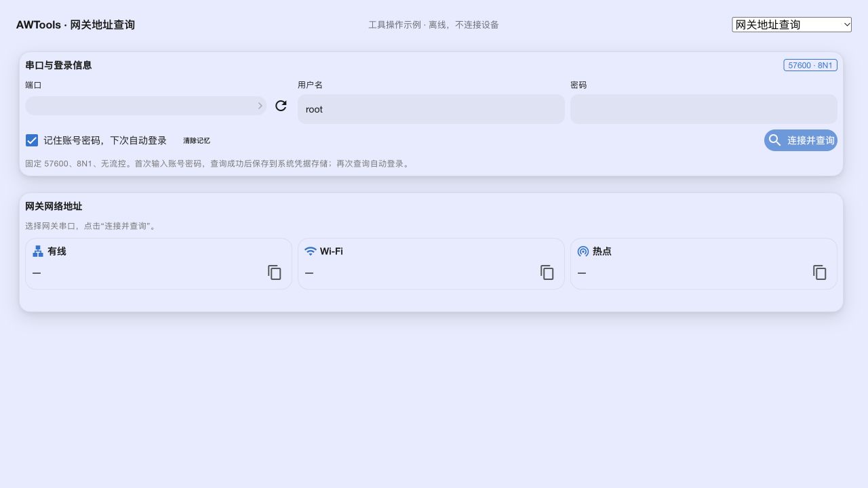Toggle the 记住账号密码 checkbox
The width and height of the screenshot is (868, 488).
32,140
